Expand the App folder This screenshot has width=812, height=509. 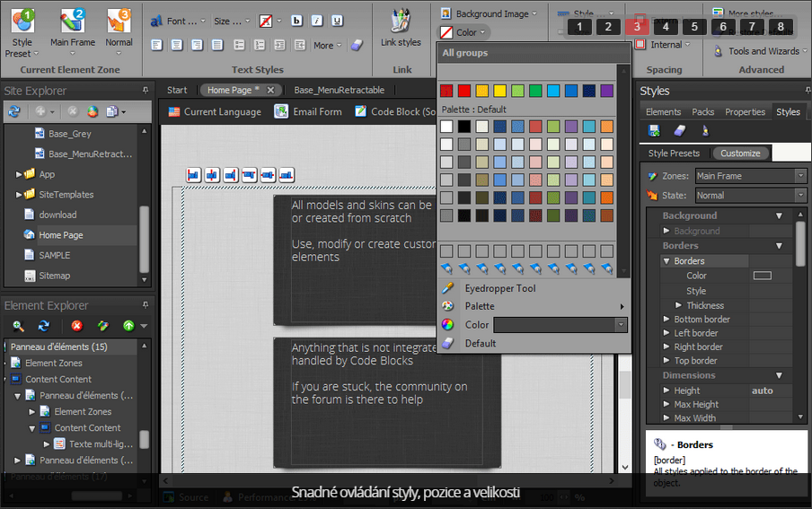tap(19, 174)
